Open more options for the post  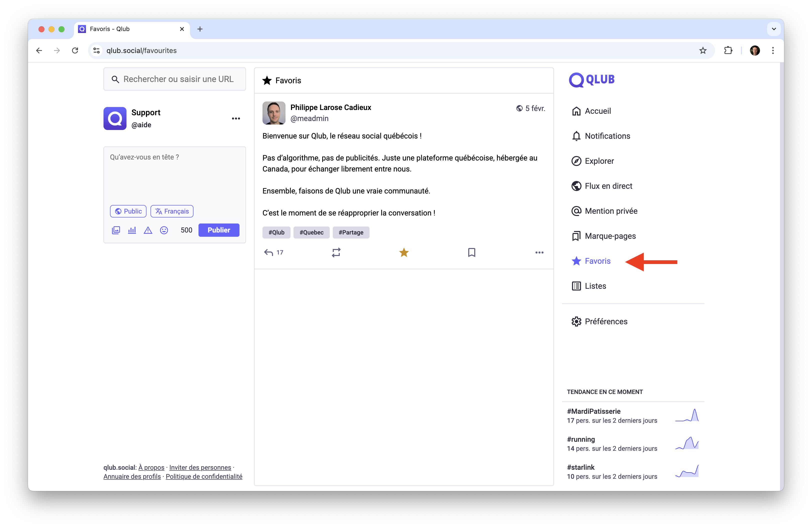tap(539, 252)
